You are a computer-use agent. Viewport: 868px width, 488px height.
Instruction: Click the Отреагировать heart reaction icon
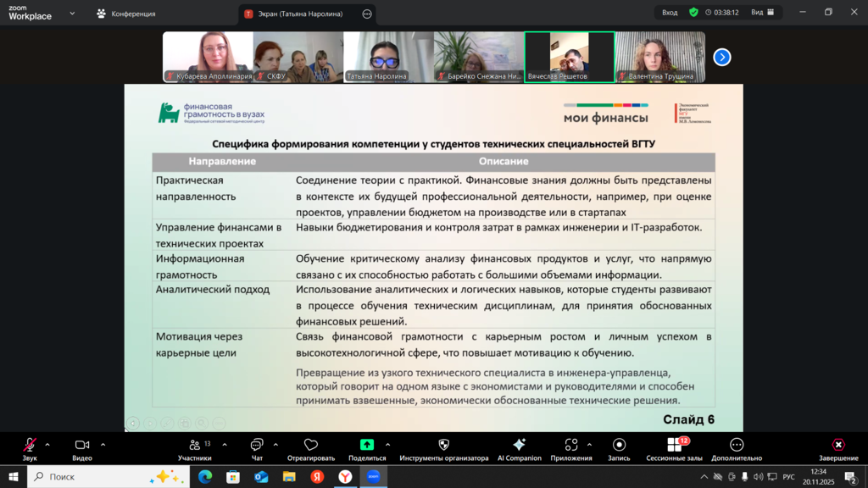[311, 446]
